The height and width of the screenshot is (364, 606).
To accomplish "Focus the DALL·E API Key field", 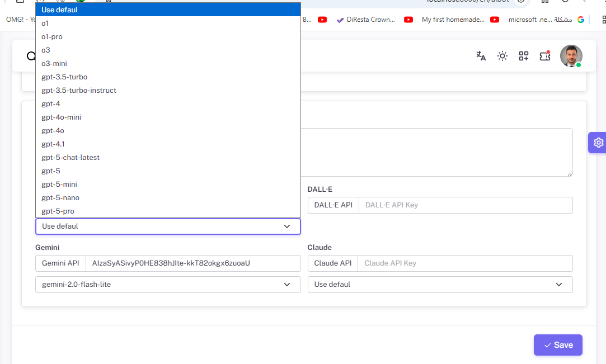I will point(465,205).
